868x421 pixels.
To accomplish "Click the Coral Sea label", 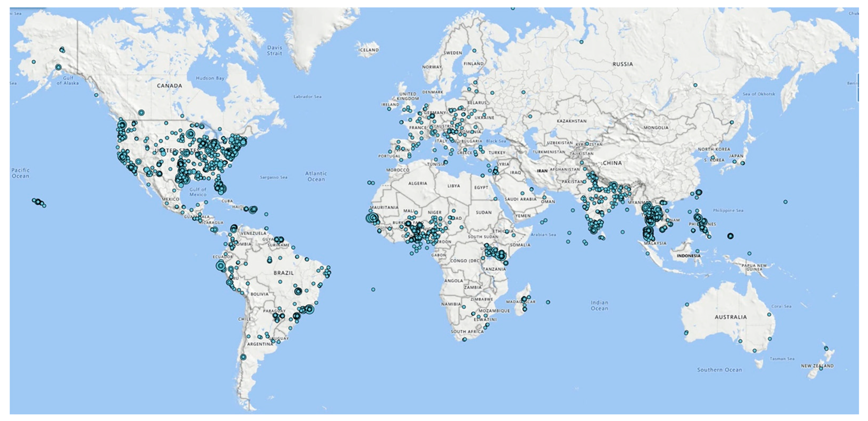I will click(x=782, y=306).
